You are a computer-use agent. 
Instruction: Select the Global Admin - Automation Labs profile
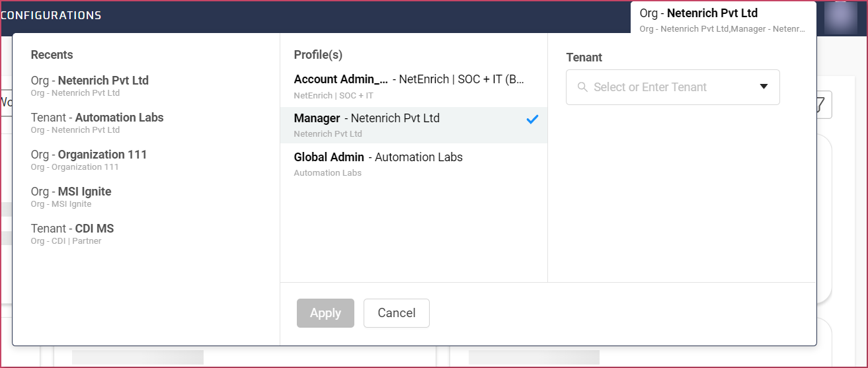coord(414,164)
